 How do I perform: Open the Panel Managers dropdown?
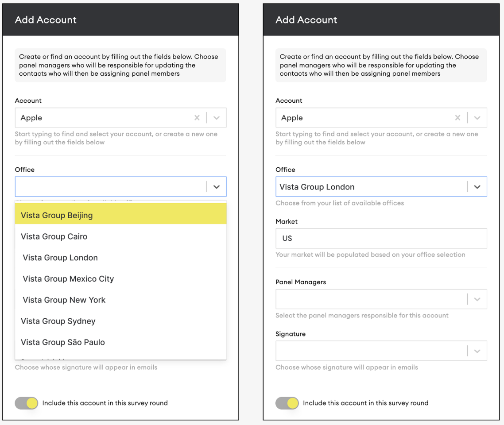pyautogui.click(x=477, y=299)
